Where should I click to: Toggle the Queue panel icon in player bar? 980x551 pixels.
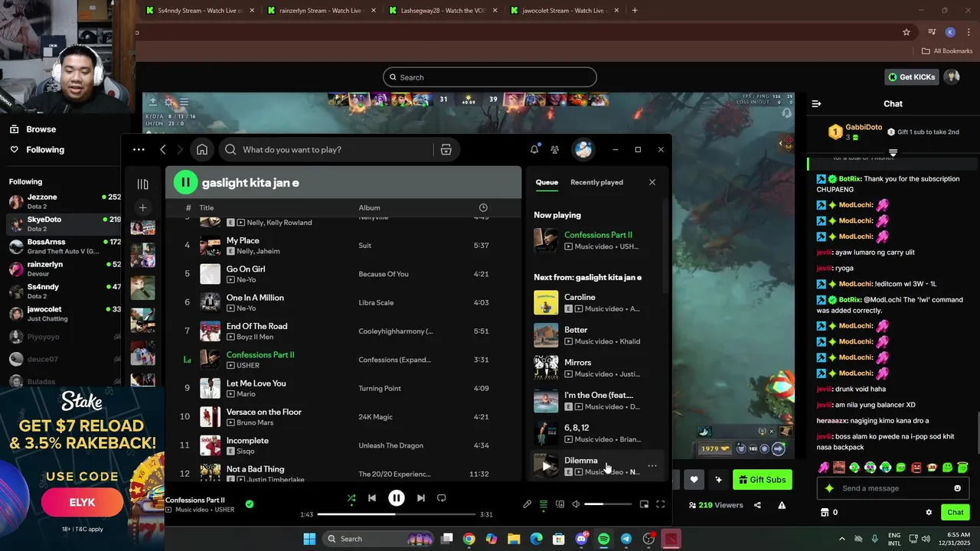[544, 504]
